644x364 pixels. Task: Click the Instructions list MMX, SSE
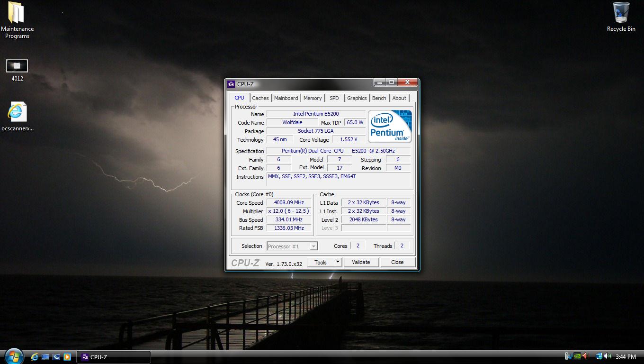pyautogui.click(x=339, y=179)
